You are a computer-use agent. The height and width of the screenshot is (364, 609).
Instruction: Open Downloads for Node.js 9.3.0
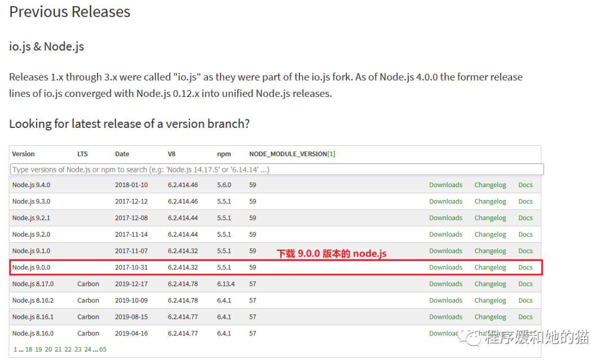click(445, 201)
